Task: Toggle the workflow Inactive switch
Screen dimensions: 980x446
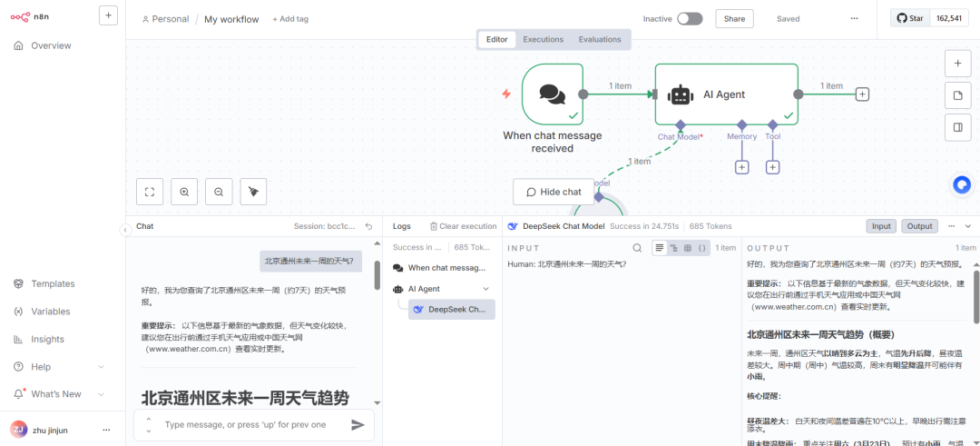Action: [x=690, y=19]
